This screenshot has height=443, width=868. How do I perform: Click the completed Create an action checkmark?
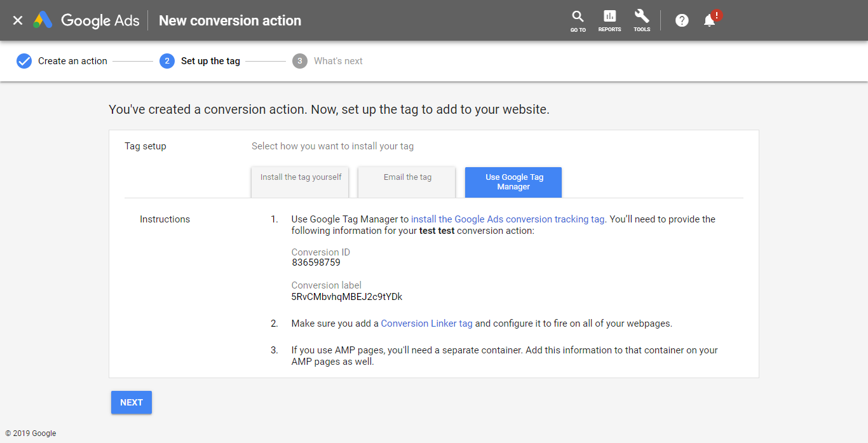24,61
